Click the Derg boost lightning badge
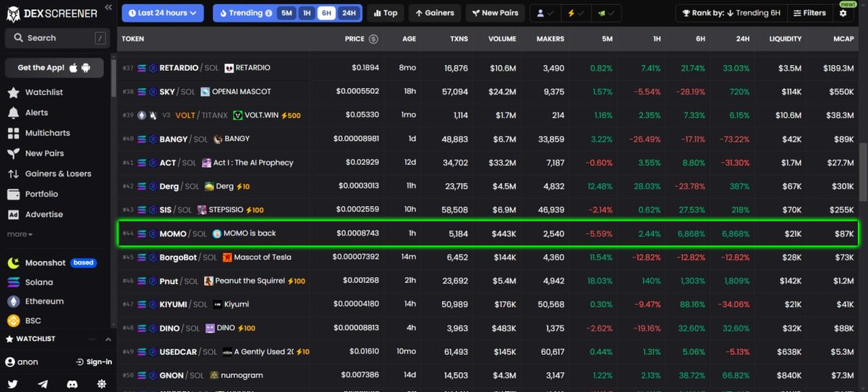This screenshot has height=392, width=868. 242,187
